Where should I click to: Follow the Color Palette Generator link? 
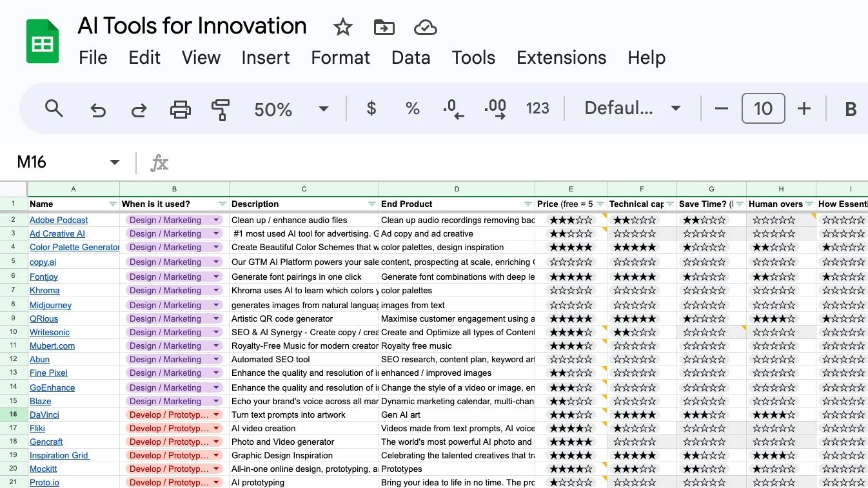tap(75, 247)
